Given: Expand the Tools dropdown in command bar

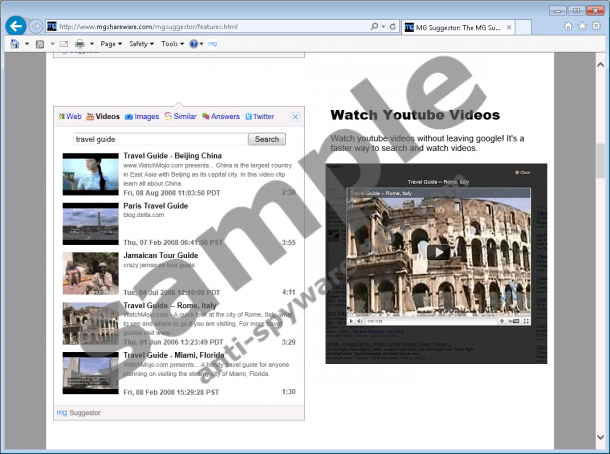Looking at the screenshot, I should click(172, 44).
